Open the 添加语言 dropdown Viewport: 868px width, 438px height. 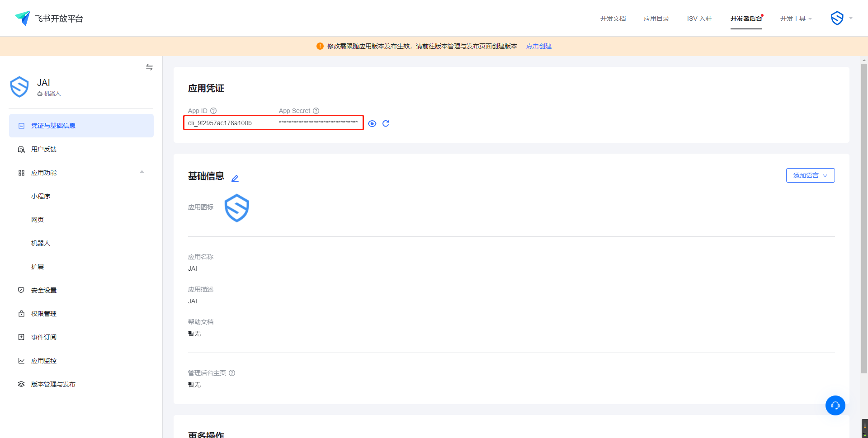[x=810, y=175]
